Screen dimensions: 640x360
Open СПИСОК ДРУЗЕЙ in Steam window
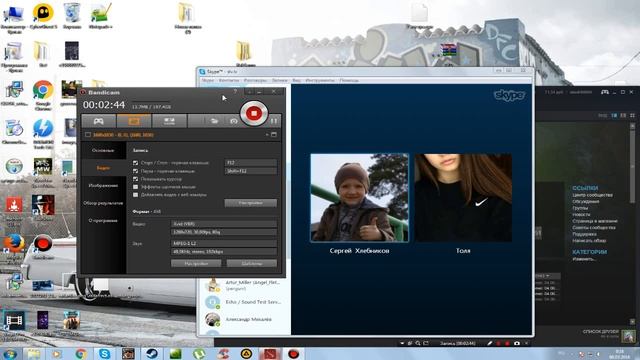tap(600, 331)
